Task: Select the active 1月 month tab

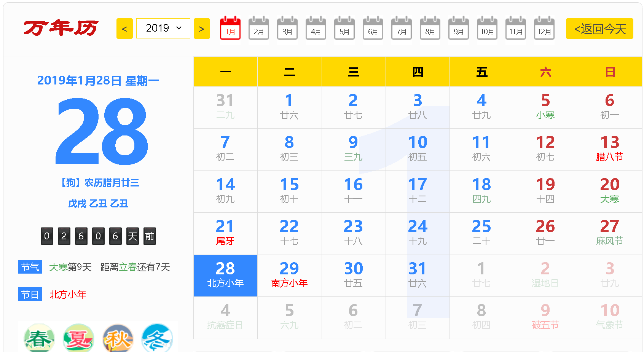Action: point(230,29)
